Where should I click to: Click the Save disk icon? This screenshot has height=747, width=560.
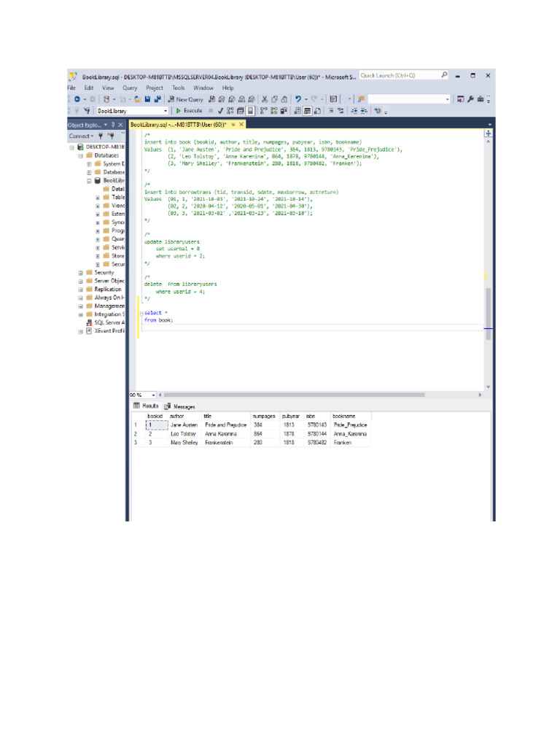[x=147, y=99]
